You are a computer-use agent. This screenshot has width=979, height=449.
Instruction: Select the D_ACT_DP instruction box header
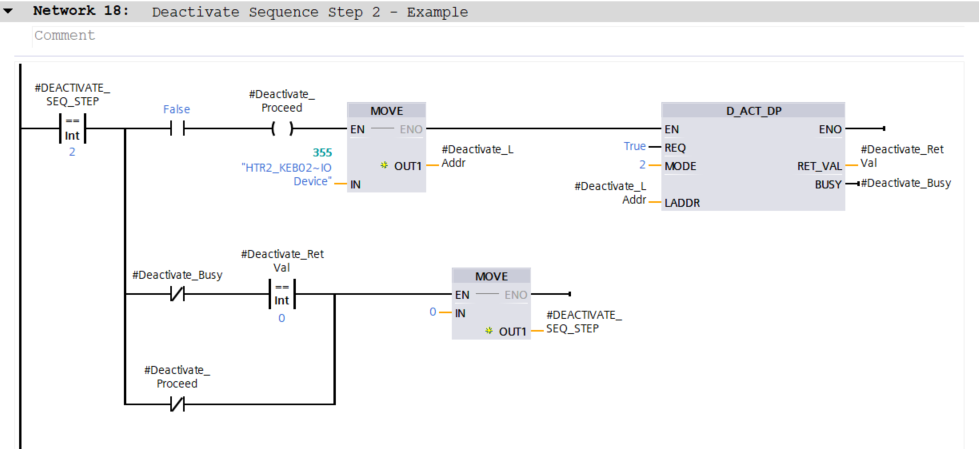tap(752, 111)
